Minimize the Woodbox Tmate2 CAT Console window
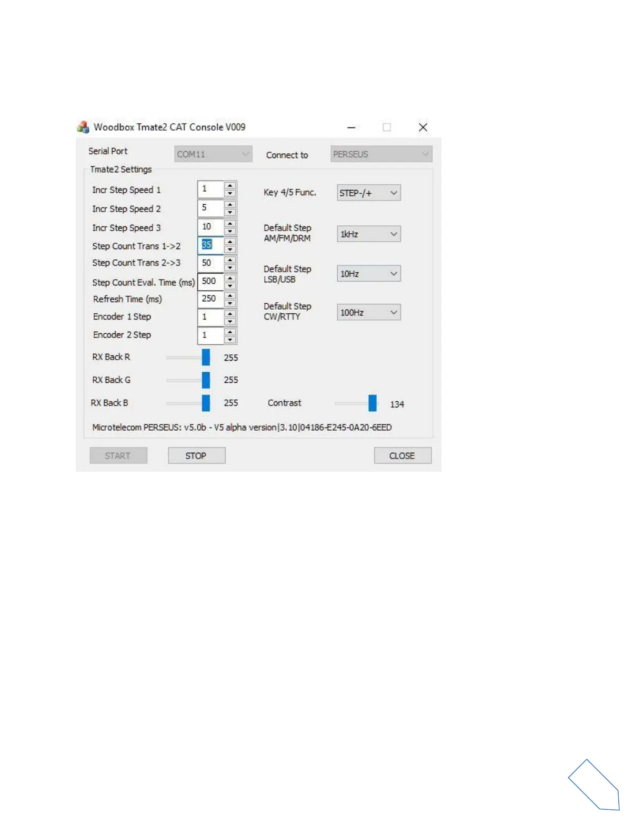The width and height of the screenshot is (644, 834). [x=351, y=127]
